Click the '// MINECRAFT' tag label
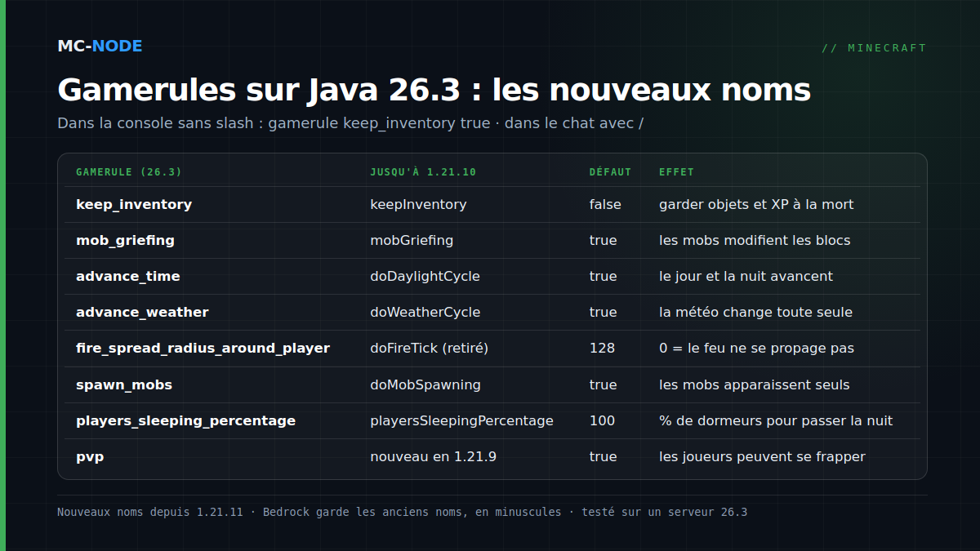This screenshot has height=551, width=980. [x=874, y=47]
